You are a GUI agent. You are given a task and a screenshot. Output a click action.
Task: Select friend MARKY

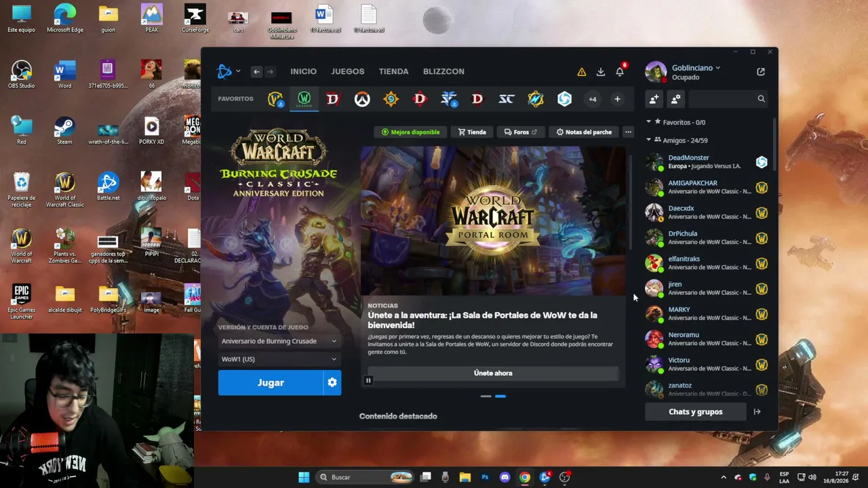[x=707, y=314]
